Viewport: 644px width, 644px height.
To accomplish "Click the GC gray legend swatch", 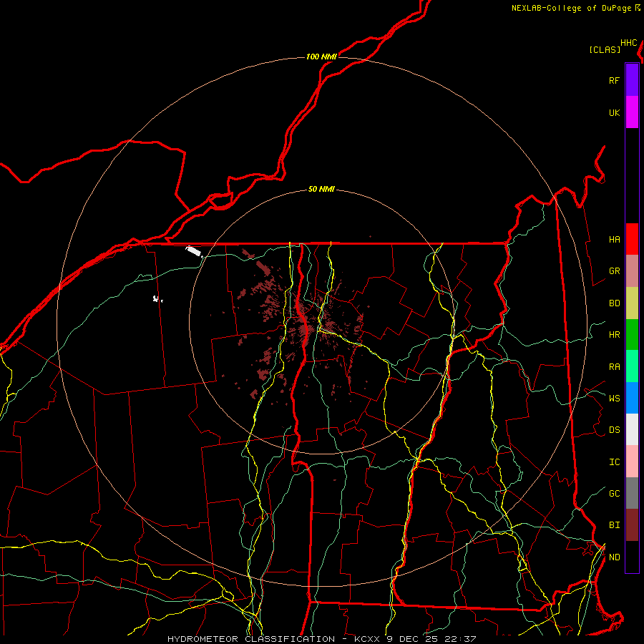I will pos(632,493).
